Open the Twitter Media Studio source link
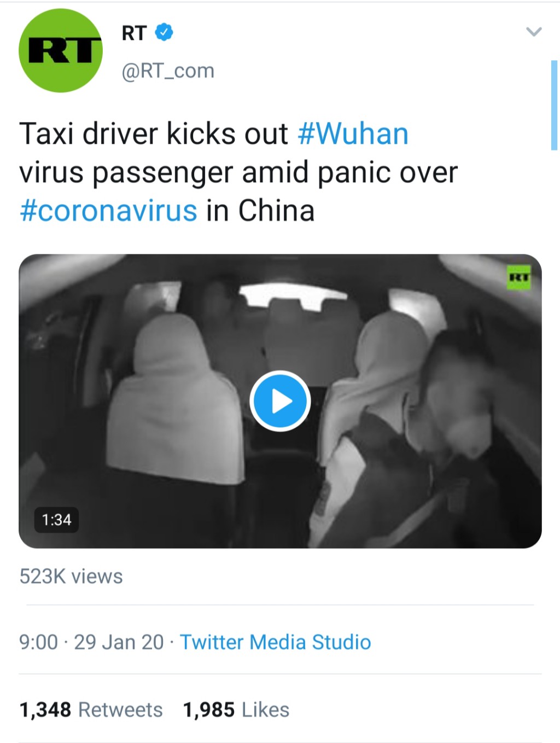 pyautogui.click(x=276, y=642)
